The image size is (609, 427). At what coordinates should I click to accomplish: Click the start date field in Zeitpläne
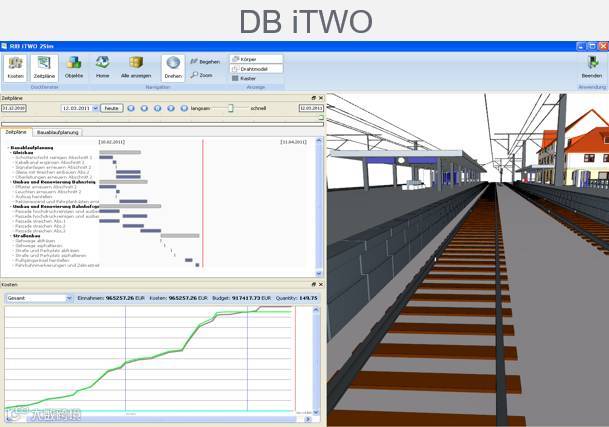point(14,108)
